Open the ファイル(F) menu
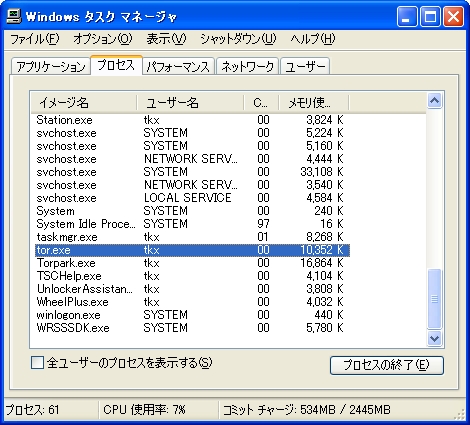This screenshot has height=425, width=470. click(35, 39)
